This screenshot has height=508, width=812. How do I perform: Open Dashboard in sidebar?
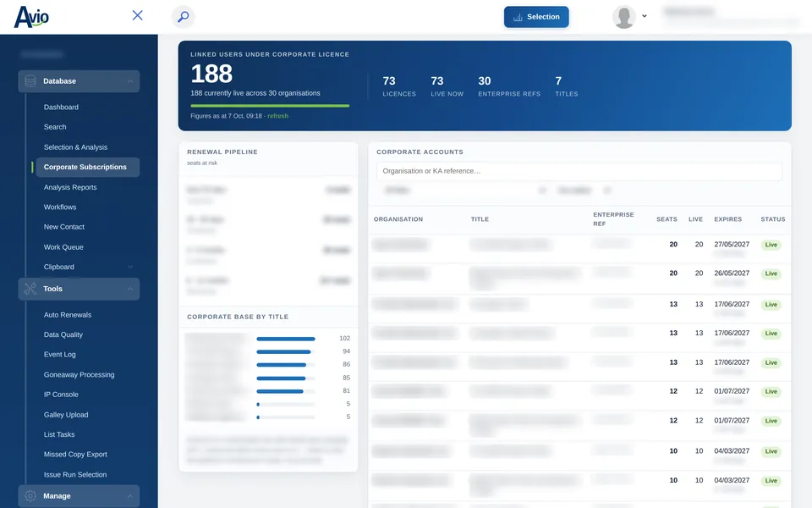point(61,108)
